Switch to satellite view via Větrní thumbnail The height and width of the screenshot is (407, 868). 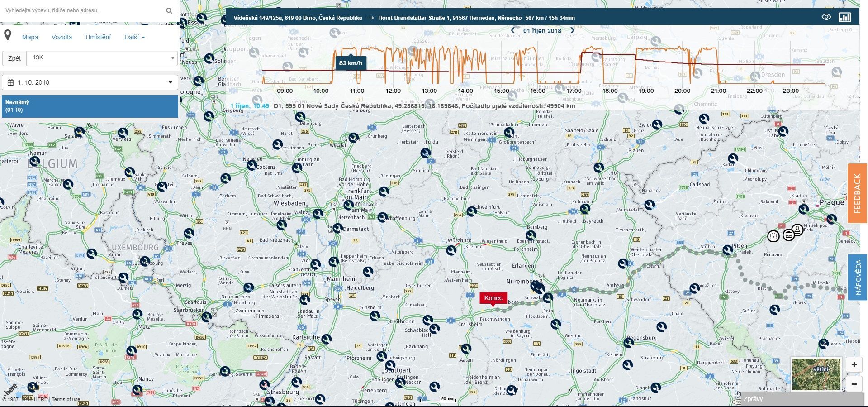[816, 374]
